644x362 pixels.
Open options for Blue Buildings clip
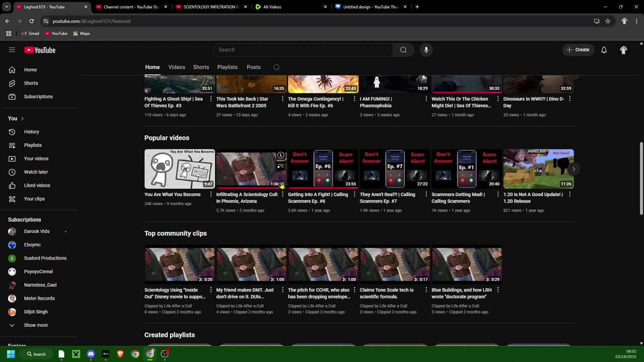(x=498, y=290)
